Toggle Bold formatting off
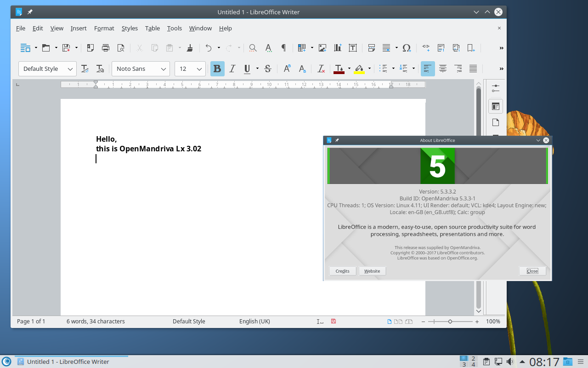588x368 pixels. 217,69
